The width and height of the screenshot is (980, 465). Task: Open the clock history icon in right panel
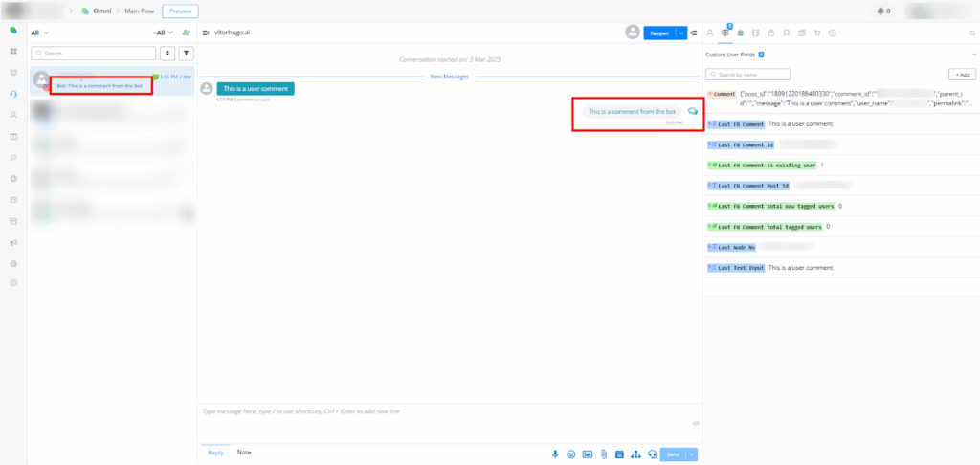(x=833, y=33)
